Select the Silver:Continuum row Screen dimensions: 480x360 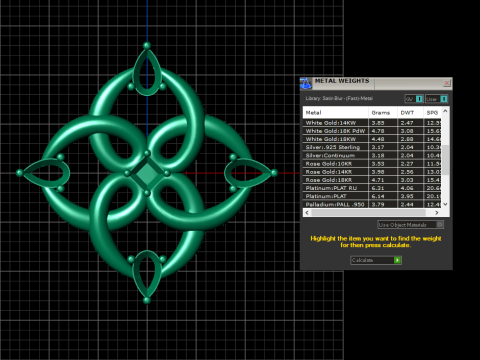click(x=372, y=155)
